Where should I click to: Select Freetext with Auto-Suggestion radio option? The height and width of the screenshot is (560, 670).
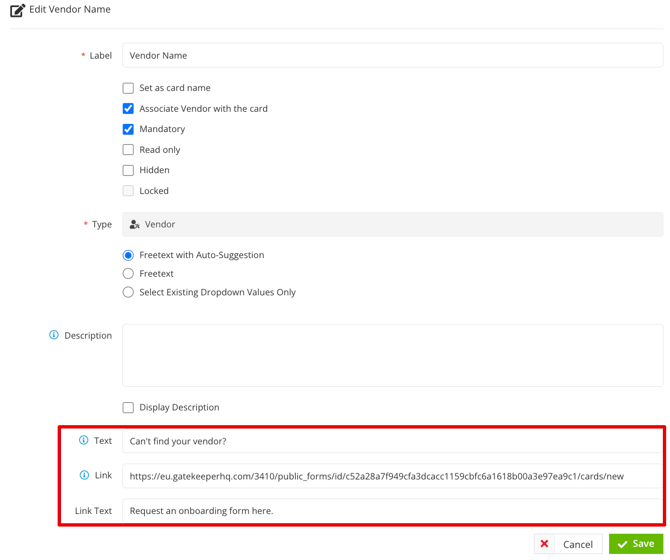point(128,255)
